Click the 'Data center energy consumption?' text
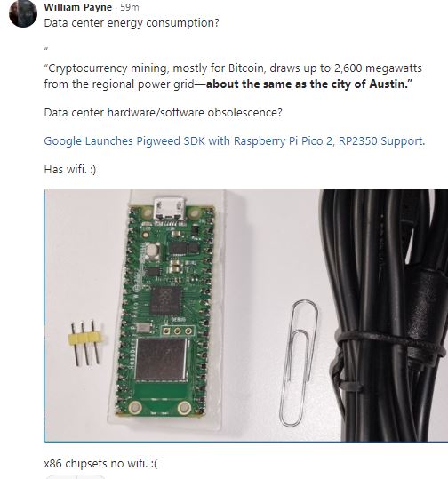 coord(132,23)
